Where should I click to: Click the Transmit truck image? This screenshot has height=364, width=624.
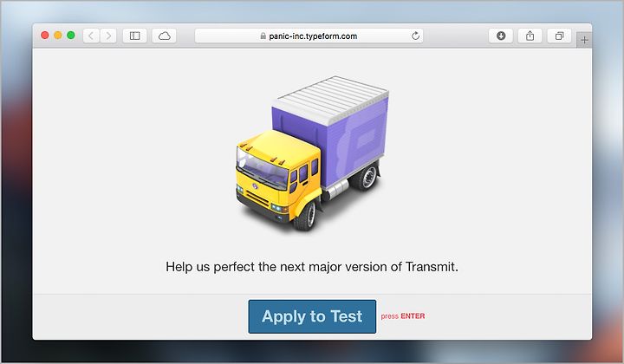coord(312,153)
